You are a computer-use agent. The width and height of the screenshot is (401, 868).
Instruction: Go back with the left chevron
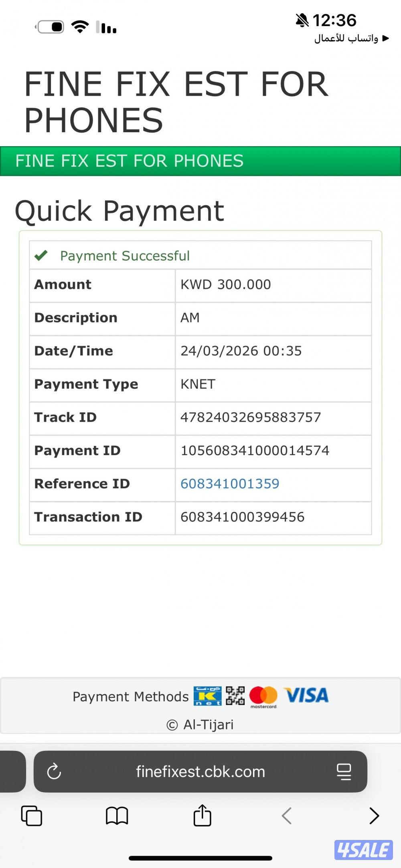(287, 816)
